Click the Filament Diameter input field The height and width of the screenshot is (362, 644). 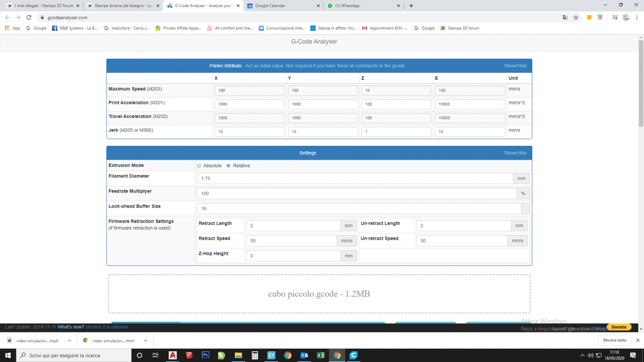coord(355,178)
